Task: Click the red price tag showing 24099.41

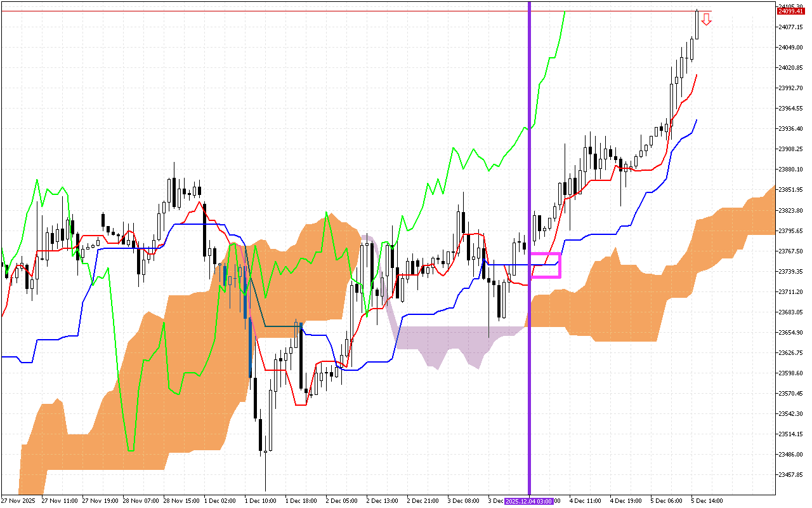Action: coord(791,11)
